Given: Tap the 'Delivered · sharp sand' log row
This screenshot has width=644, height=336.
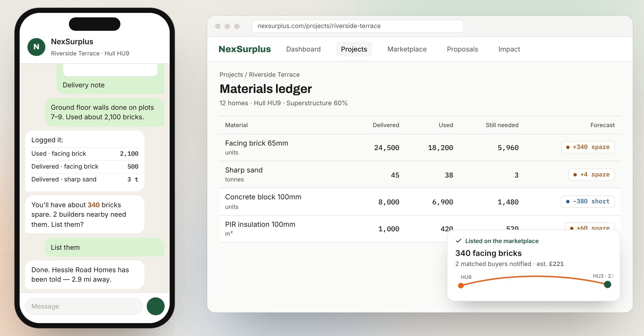Looking at the screenshot, I should (85, 179).
